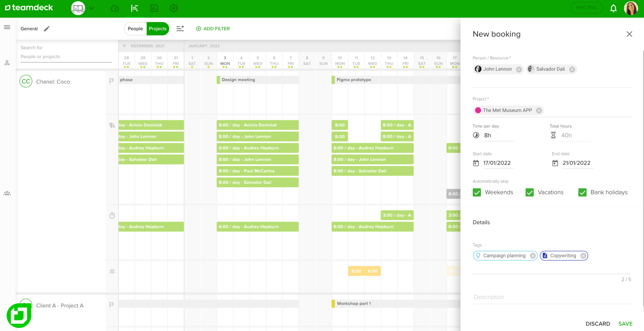Open the hamburger menu above the sidebar
The image size is (644, 331).
(7, 27)
